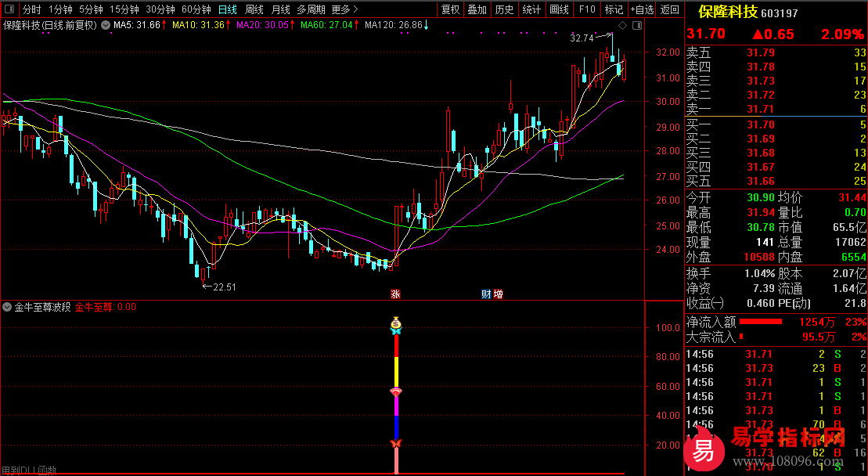
Task: Click the blue '财' event marker
Action: pyautogui.click(x=486, y=294)
